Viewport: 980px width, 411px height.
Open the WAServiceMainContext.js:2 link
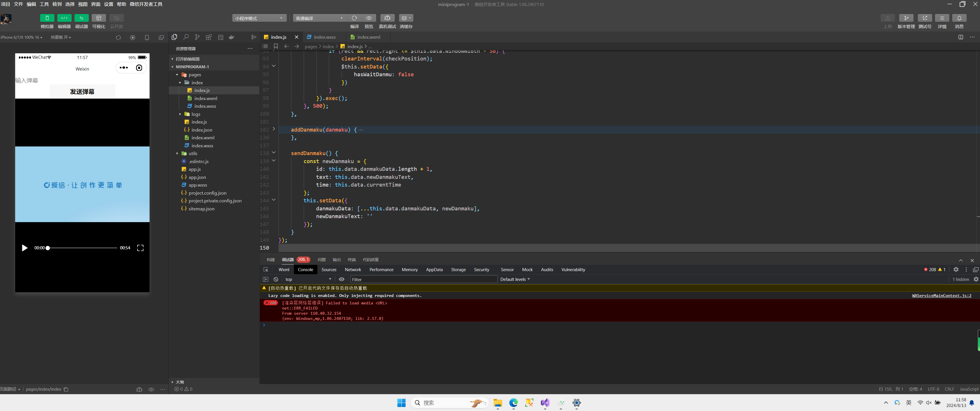[x=941, y=296]
